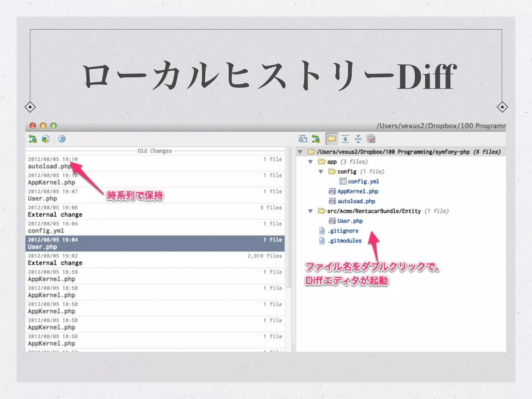Select config.yml in the file tree
The height and width of the screenshot is (399, 532).
pos(363,181)
